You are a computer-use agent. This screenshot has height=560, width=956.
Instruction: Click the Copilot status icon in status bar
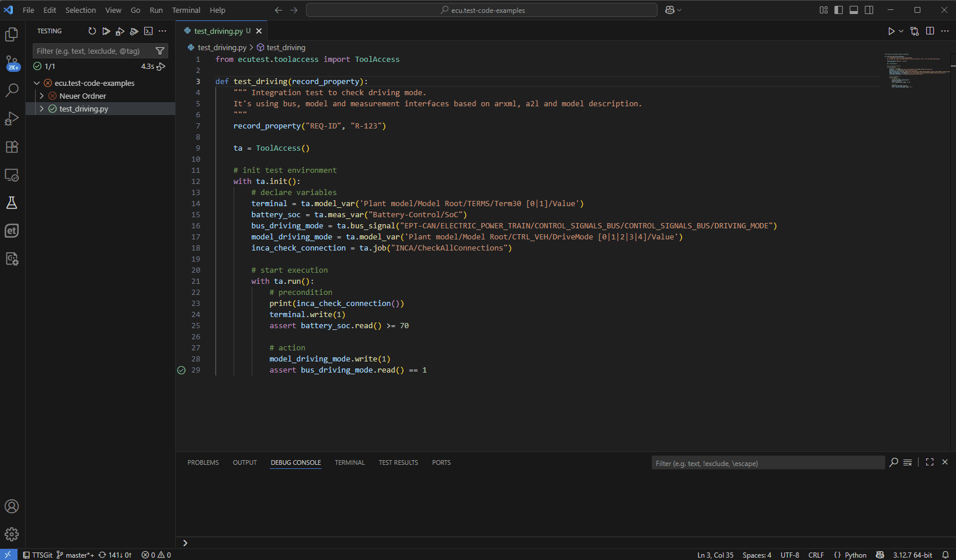(x=880, y=555)
